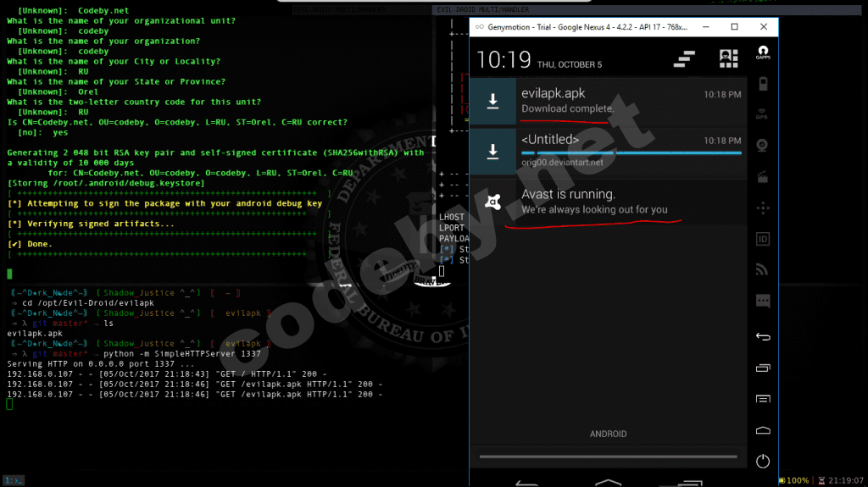This screenshot has width=868, height=487.
Task: Clear all Android notifications icon
Action: pyautogui.click(x=684, y=58)
